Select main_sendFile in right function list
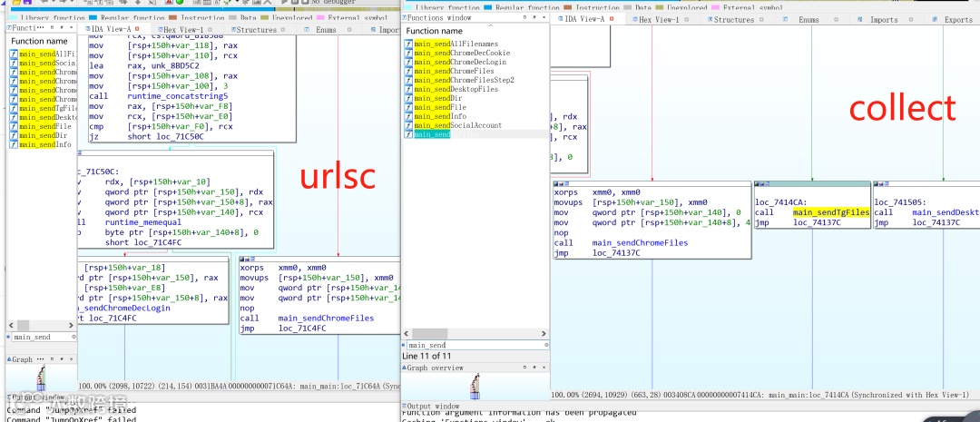The width and height of the screenshot is (980, 422). [x=476, y=107]
